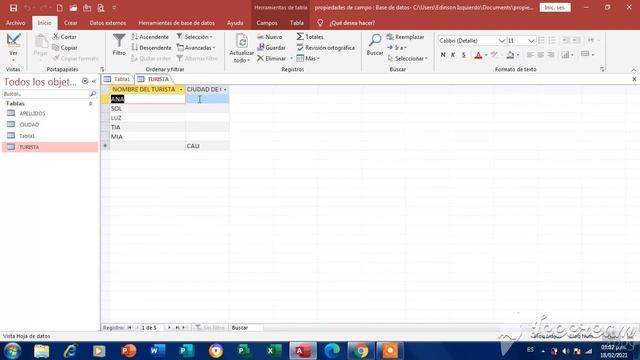Expand the Más records dropdown
Viewport: 640px width, 360px height.
(x=308, y=58)
